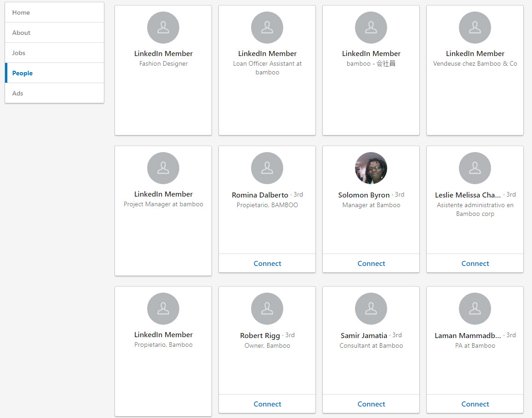The height and width of the screenshot is (418, 532).
Task: Click Romina Dalberto's avatar placeholder icon
Action: pos(267,168)
